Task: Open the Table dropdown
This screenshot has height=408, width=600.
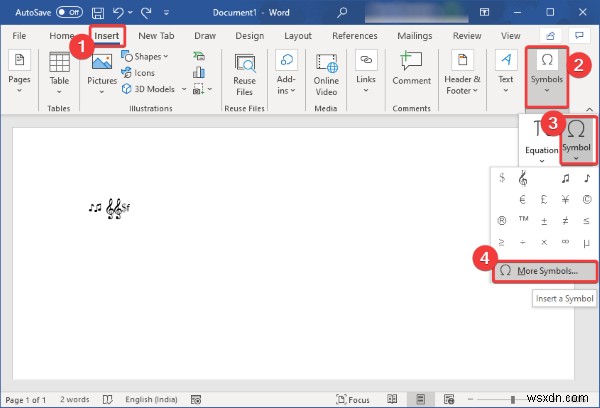Action: pos(59,73)
